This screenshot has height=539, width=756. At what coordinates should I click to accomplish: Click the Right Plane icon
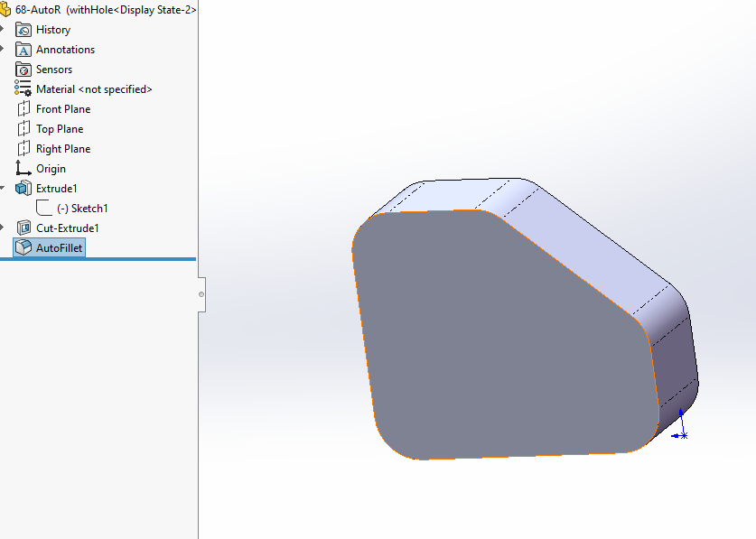point(23,148)
